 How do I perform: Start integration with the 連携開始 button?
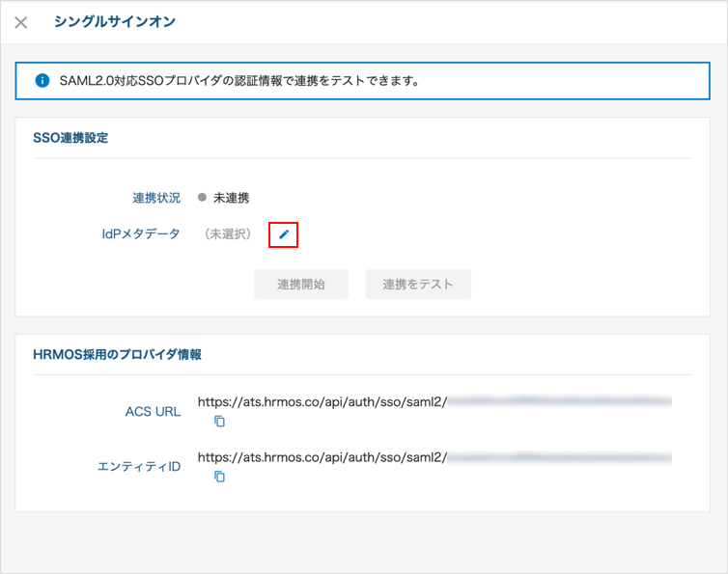[301, 284]
